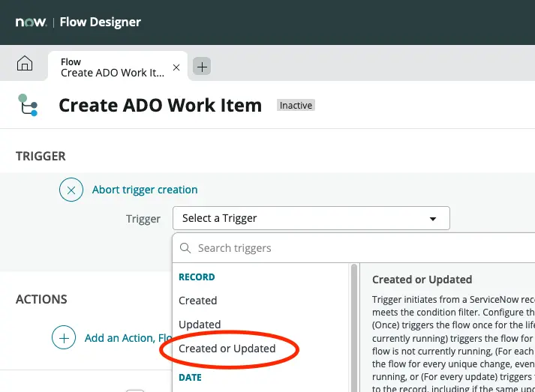This screenshot has width=535, height=392.
Task: Open the Home tab icon
Action: (x=25, y=65)
